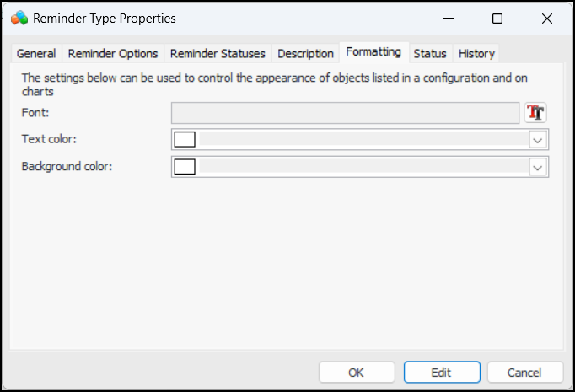Switch to the General tab
The width and height of the screenshot is (575, 392).
click(x=36, y=53)
